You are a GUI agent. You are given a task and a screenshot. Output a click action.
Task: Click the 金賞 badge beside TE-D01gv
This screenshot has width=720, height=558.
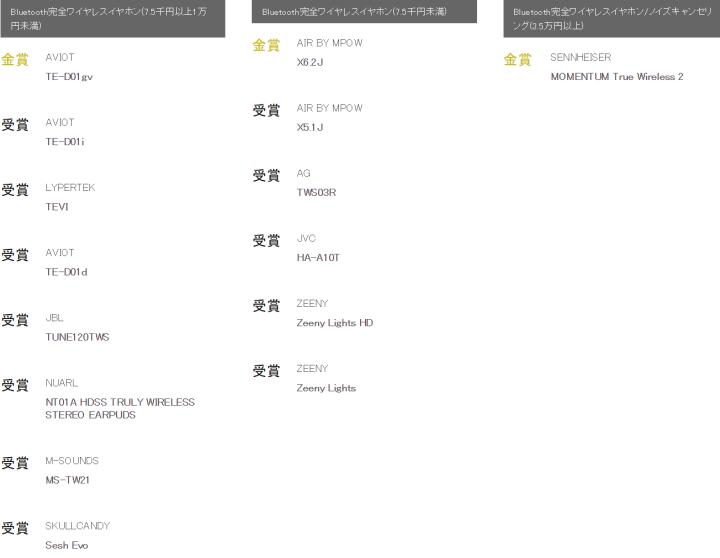15,60
